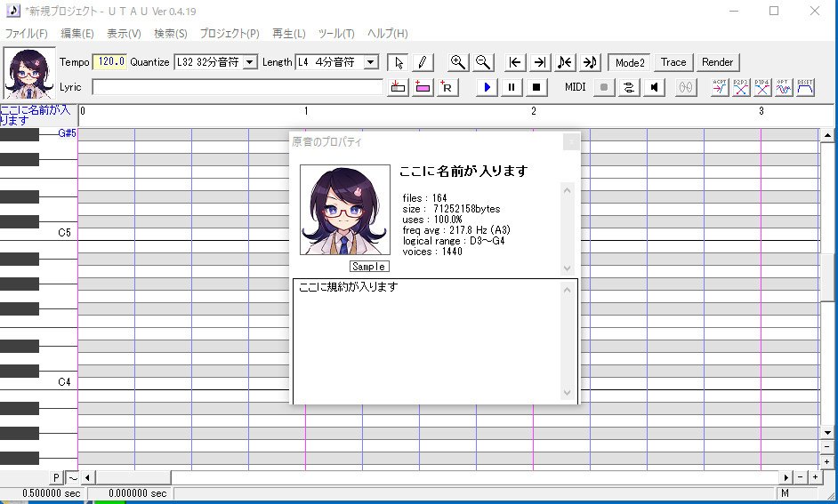The height and width of the screenshot is (504, 838).
Task: Open the Length dropdown
Action: [x=370, y=62]
